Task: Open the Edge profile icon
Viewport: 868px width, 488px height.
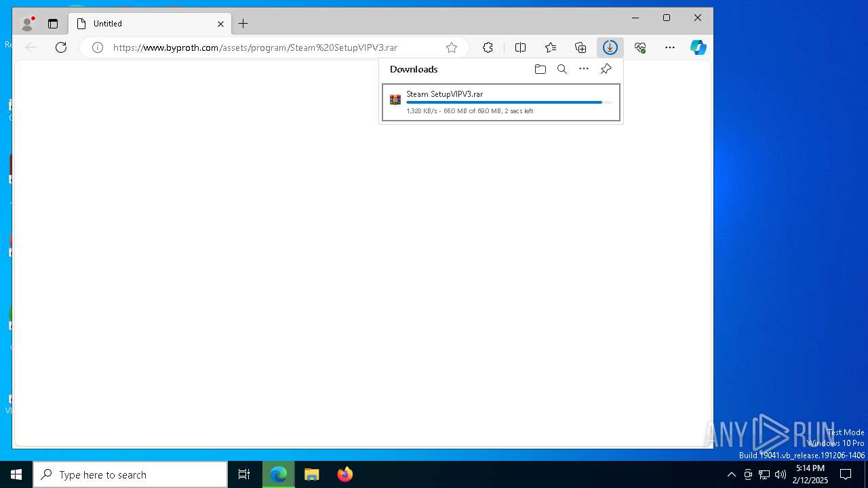Action: tap(28, 24)
